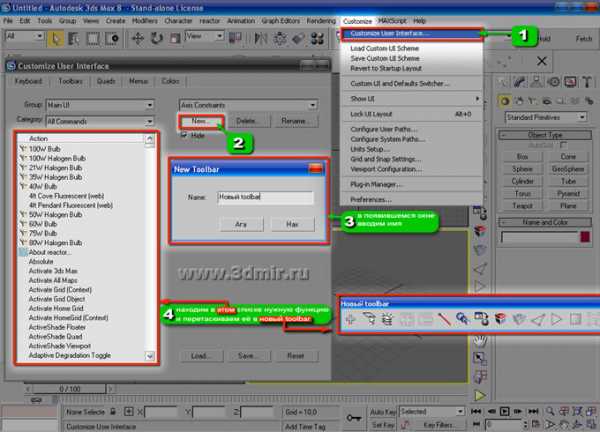The width and height of the screenshot is (600, 432).
Task: Switch to the Quads tab
Action: pyautogui.click(x=106, y=81)
